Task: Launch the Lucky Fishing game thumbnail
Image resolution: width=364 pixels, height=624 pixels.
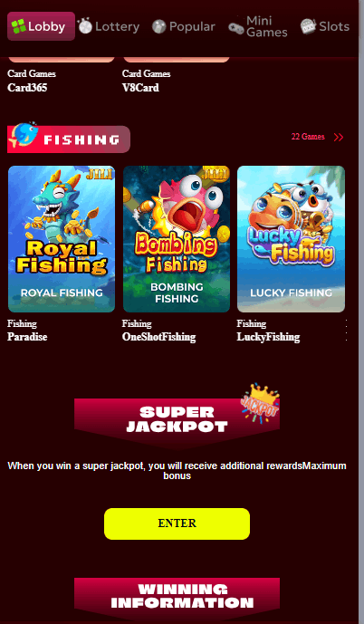Action: (x=291, y=239)
